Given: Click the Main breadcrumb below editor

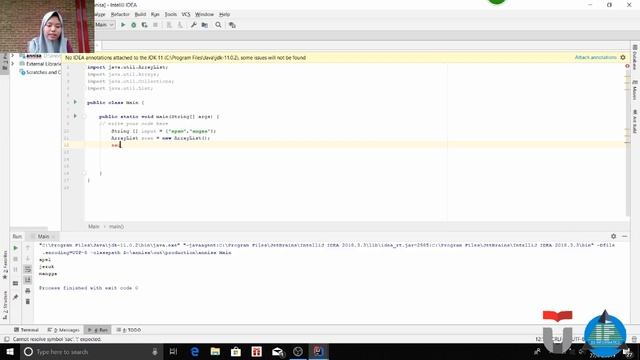Looking at the screenshot, I should (x=94, y=227).
